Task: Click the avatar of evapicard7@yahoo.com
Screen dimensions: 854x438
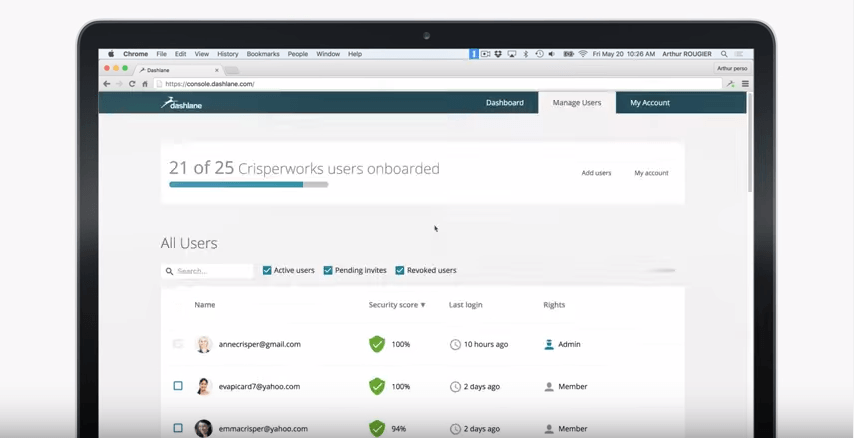Action: pos(204,386)
